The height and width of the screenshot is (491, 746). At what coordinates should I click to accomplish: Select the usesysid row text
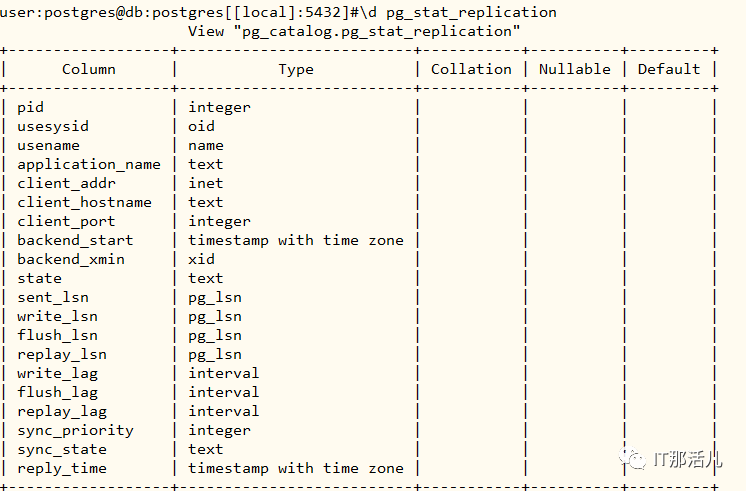pyautogui.click(x=53, y=127)
